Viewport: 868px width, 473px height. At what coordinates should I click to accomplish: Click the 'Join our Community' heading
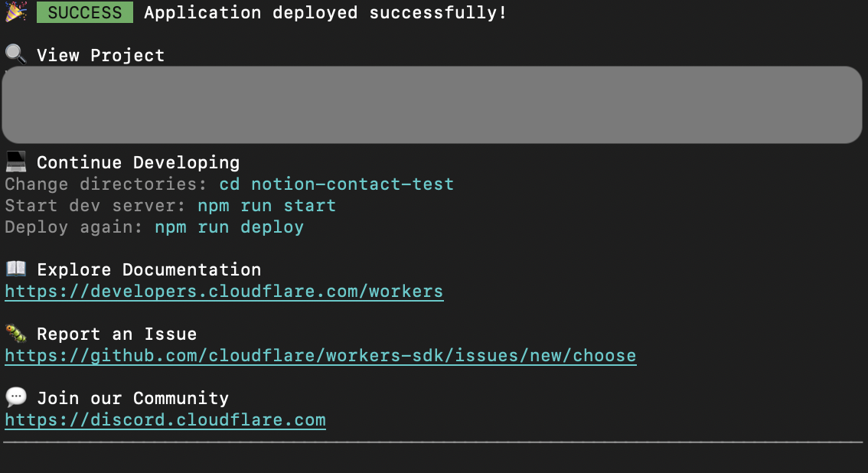pyautogui.click(x=132, y=398)
